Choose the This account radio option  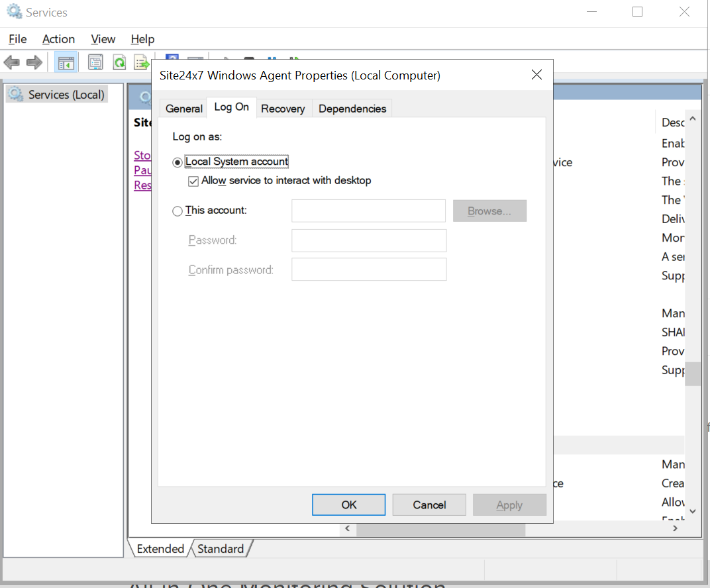(177, 211)
